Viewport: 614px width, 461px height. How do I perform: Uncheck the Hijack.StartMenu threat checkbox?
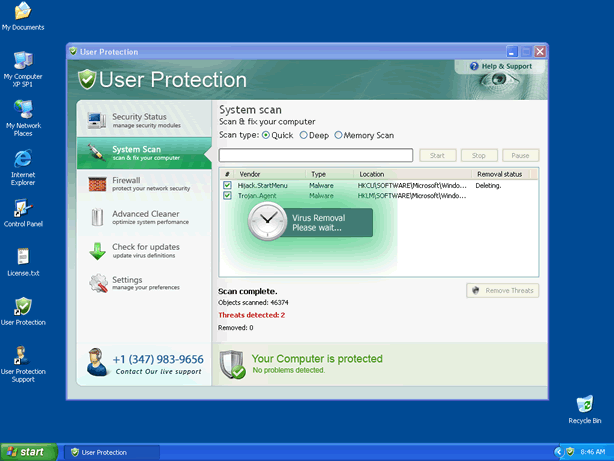[x=227, y=185]
